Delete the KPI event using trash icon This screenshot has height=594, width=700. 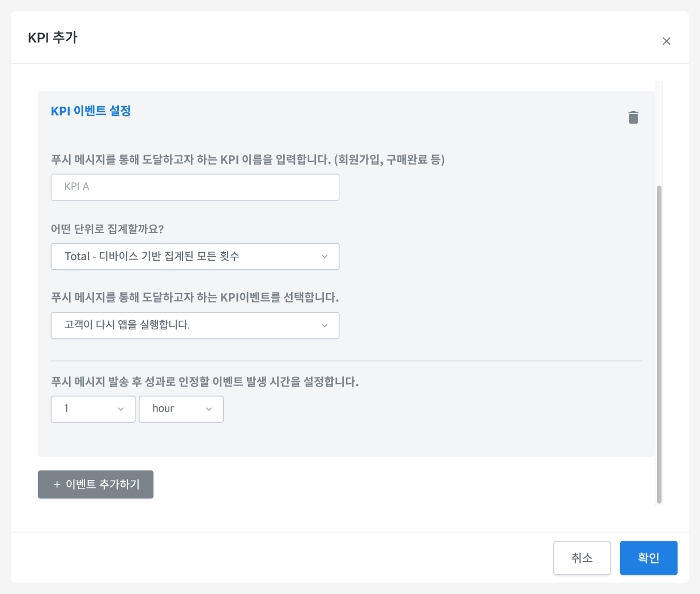(x=633, y=117)
